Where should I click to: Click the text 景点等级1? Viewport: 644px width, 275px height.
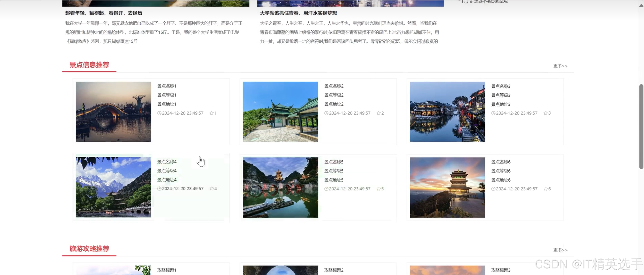click(x=167, y=95)
